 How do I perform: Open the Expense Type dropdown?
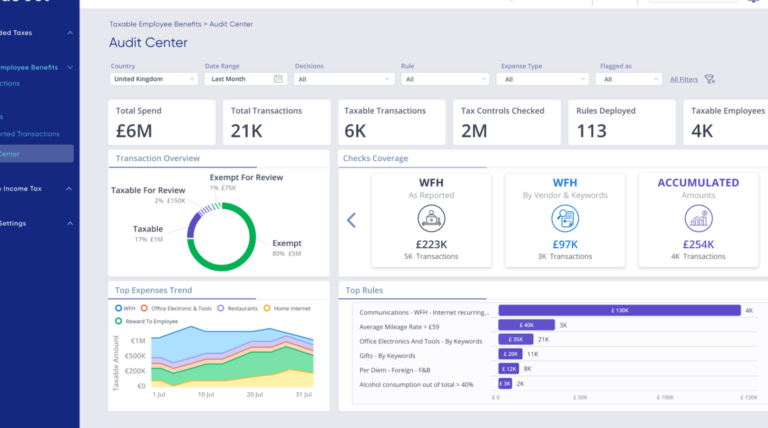[542, 79]
